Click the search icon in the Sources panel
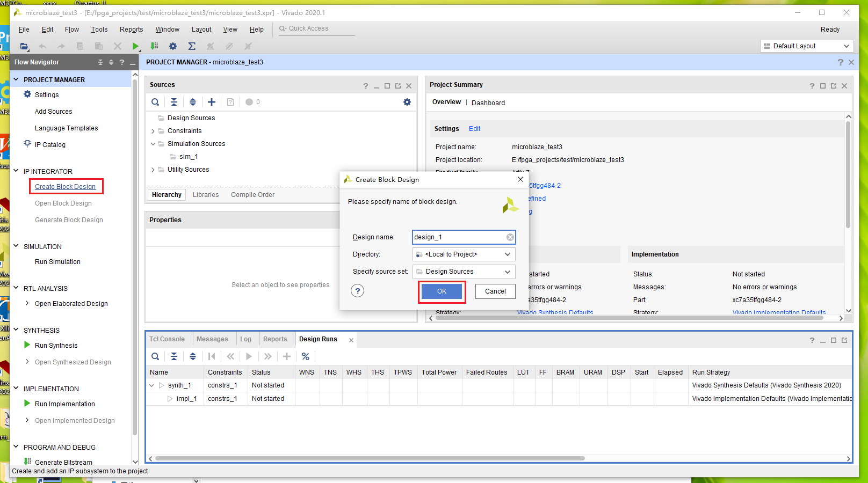868x483 pixels. click(x=155, y=101)
